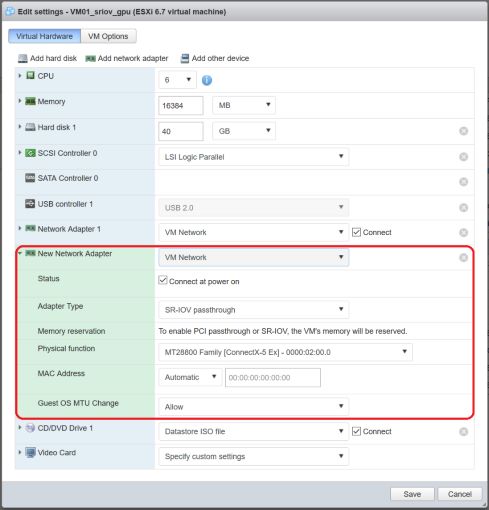The image size is (489, 510).
Task: Click the Physical function label
Action: [x=66, y=348]
